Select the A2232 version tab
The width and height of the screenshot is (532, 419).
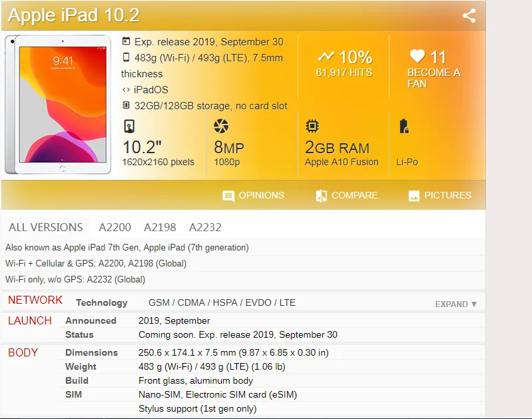click(205, 227)
